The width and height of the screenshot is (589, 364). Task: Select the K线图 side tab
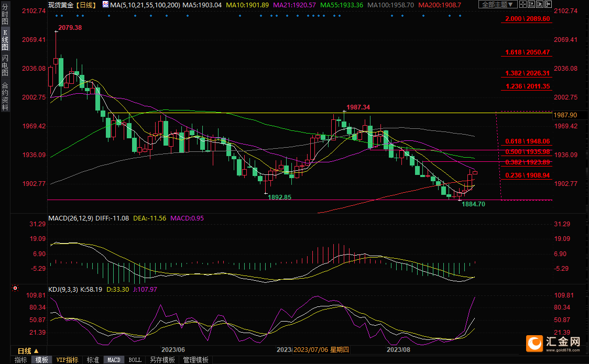coord(5,40)
